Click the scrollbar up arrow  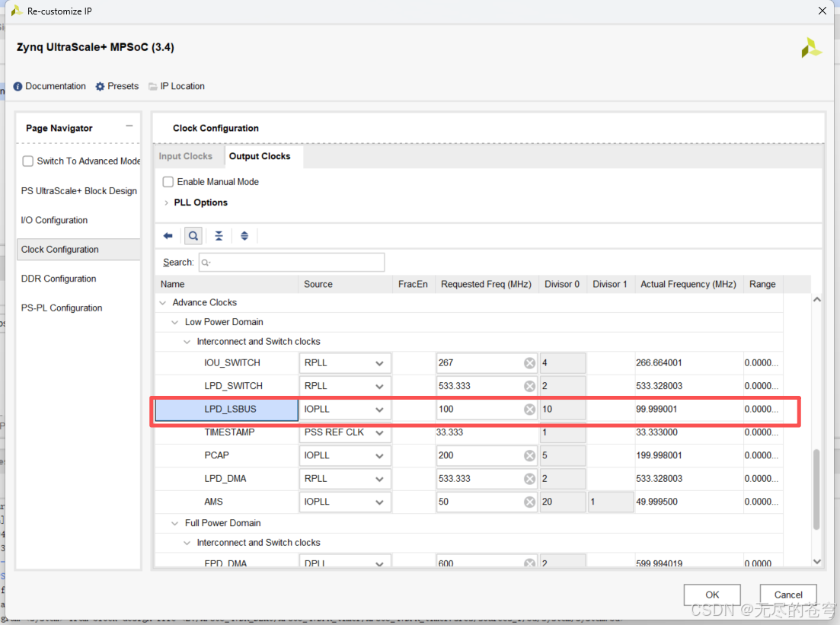pyautogui.click(x=817, y=300)
